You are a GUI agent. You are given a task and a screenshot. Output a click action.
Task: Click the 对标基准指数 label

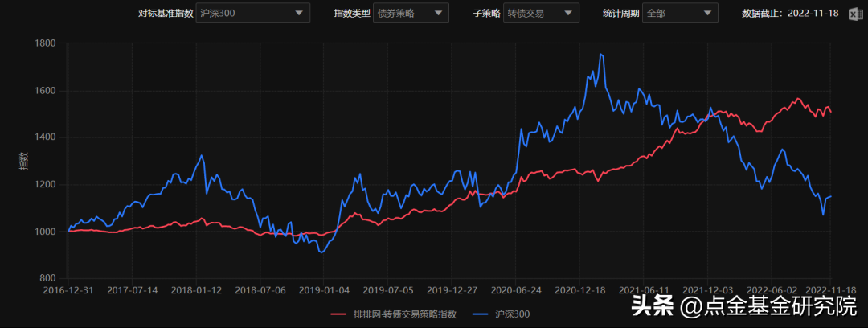(x=166, y=14)
